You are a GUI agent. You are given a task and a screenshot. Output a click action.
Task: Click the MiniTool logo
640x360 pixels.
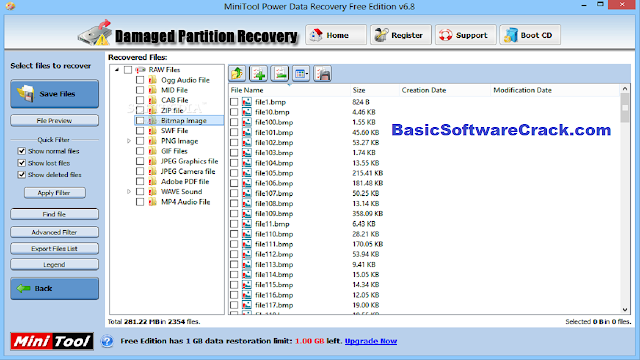click(52, 341)
